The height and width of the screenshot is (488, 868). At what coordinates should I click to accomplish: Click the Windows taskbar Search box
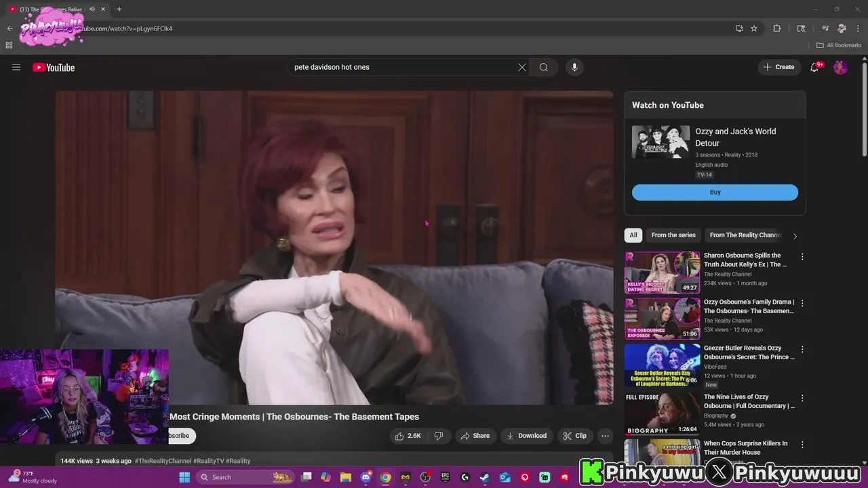point(247,477)
